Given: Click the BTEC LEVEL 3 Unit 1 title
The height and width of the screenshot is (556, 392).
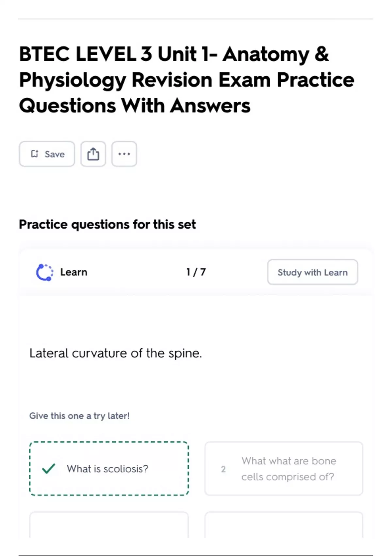Looking at the screenshot, I should pos(174,54).
